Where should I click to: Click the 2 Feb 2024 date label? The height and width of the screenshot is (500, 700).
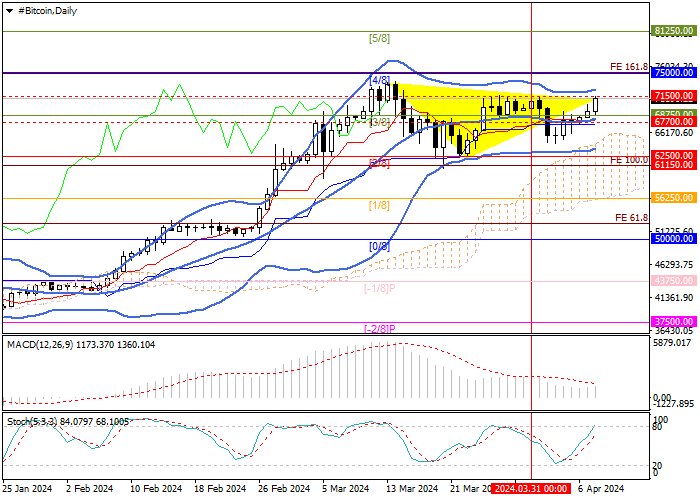[x=89, y=488]
